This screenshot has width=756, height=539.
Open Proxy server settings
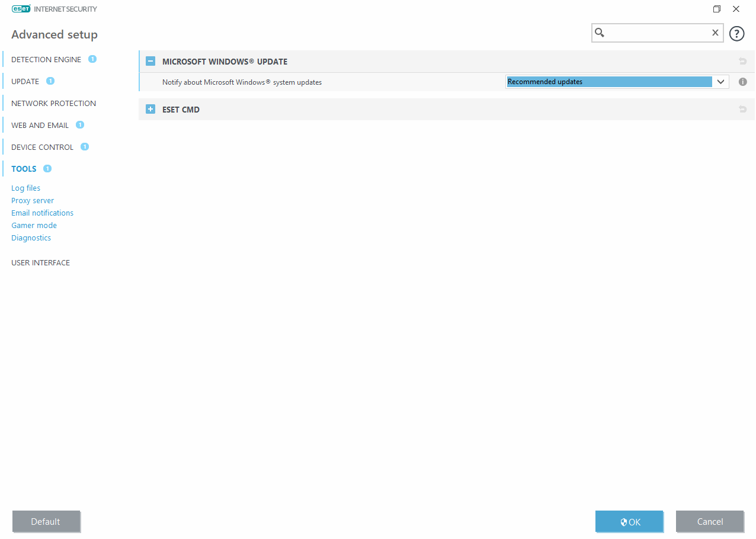point(33,200)
